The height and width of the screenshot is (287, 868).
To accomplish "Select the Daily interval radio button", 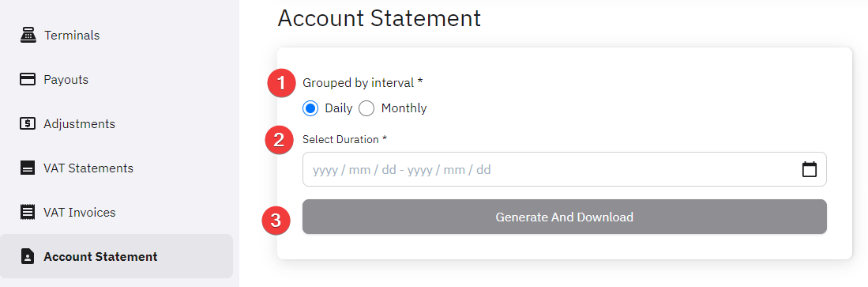I will pyautogui.click(x=310, y=108).
